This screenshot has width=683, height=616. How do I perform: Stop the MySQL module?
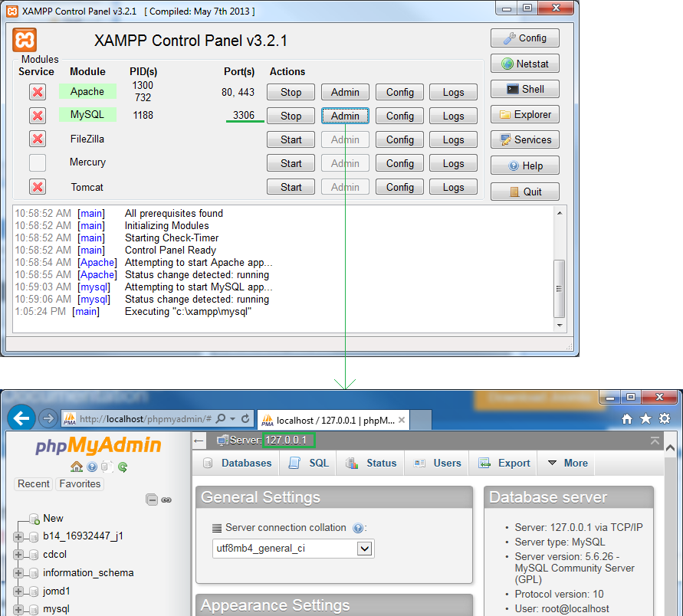point(291,116)
